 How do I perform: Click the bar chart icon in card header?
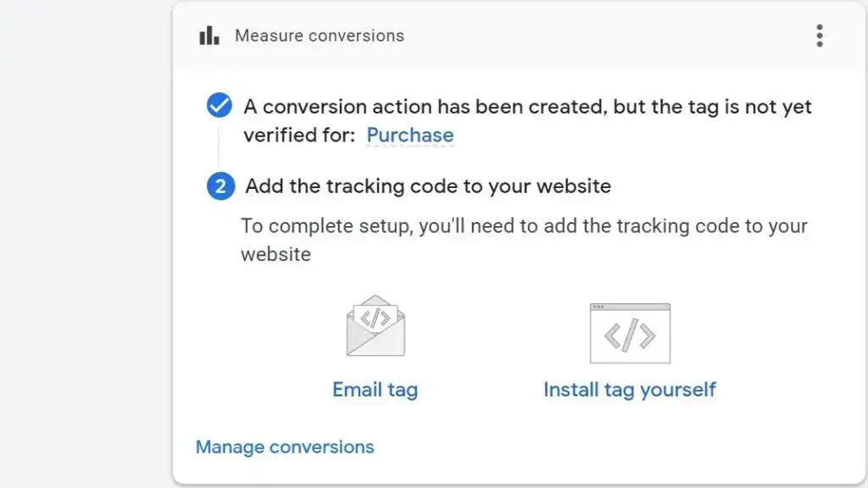[209, 36]
